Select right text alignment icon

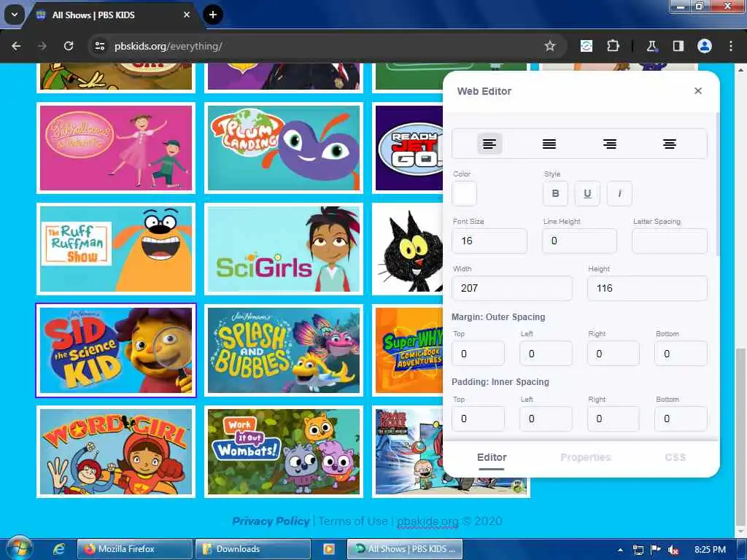[609, 144]
